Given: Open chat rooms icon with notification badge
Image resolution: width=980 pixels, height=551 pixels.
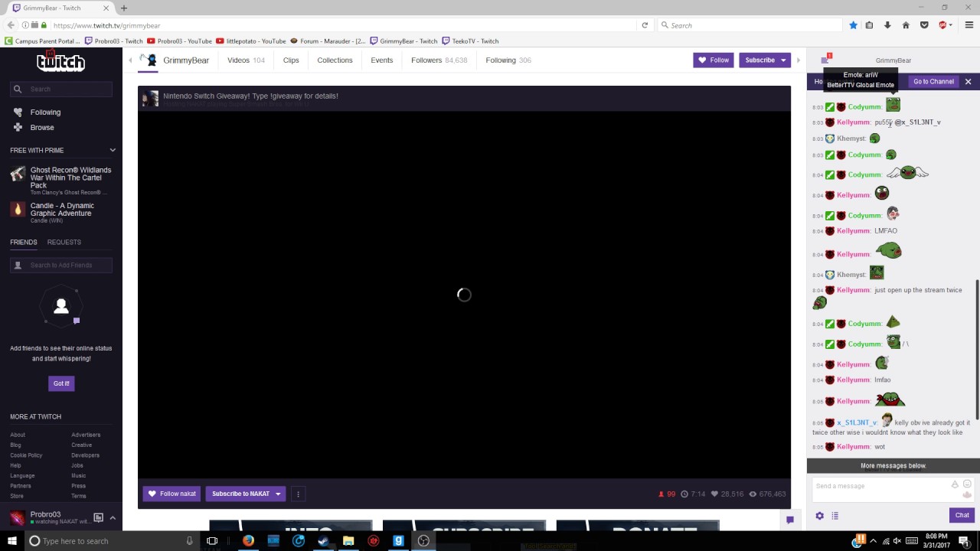Looking at the screenshot, I should (x=825, y=60).
